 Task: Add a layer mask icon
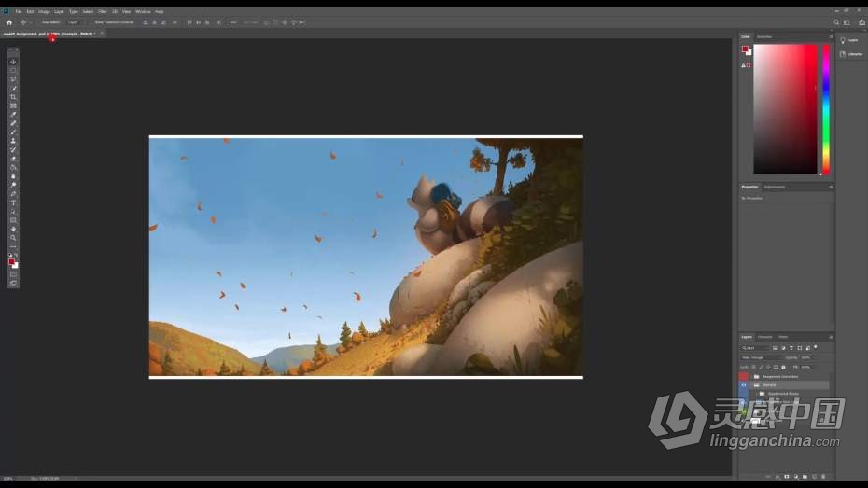pos(787,477)
